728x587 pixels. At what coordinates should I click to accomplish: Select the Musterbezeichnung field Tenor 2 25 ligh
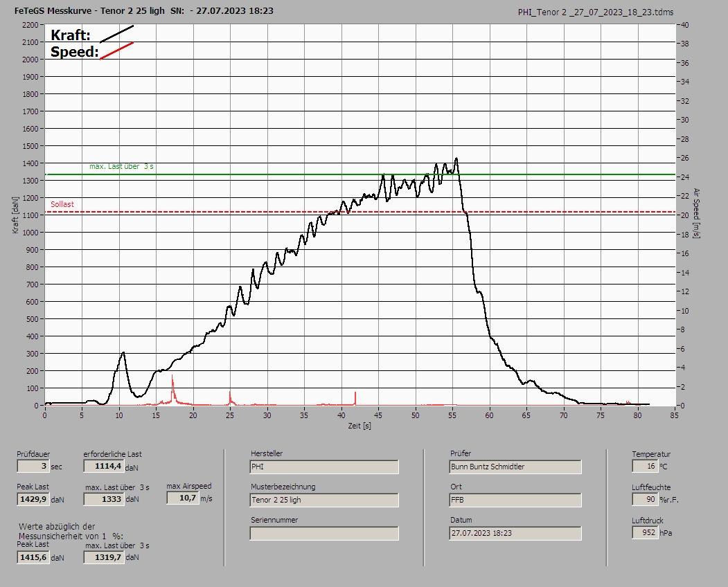pyautogui.click(x=324, y=500)
